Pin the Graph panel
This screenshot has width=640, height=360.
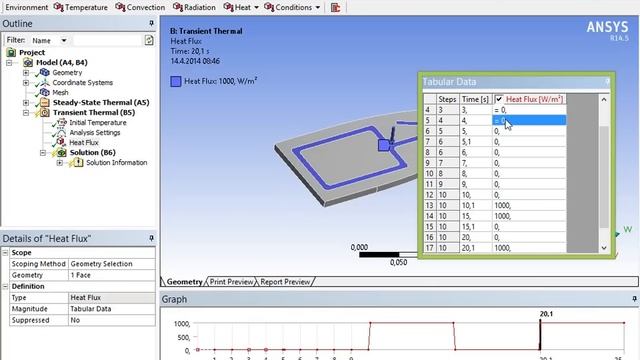[634, 299]
